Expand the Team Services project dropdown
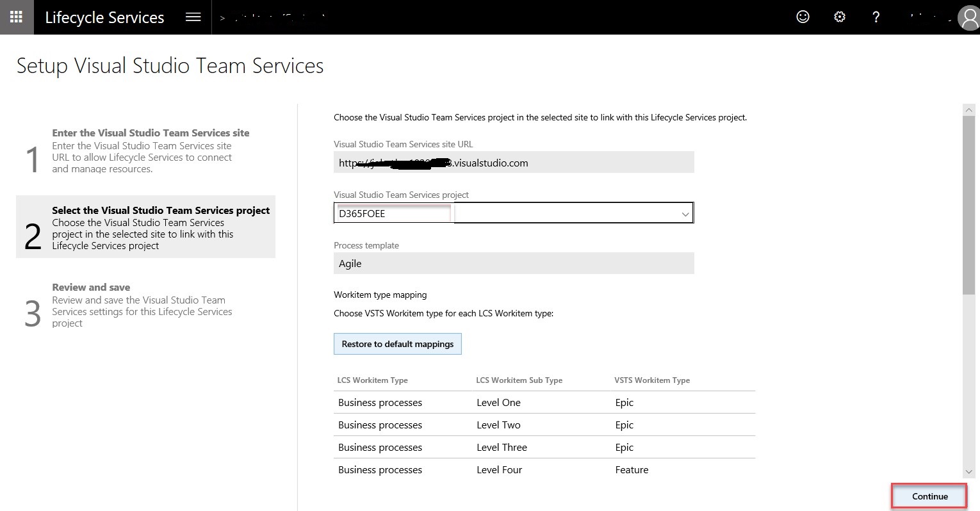The height and width of the screenshot is (511, 980). pyautogui.click(x=685, y=214)
